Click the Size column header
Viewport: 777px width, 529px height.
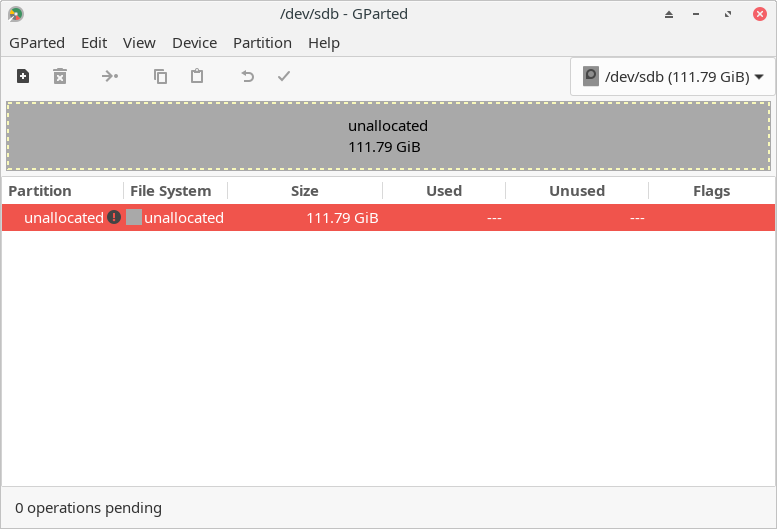pyautogui.click(x=305, y=191)
